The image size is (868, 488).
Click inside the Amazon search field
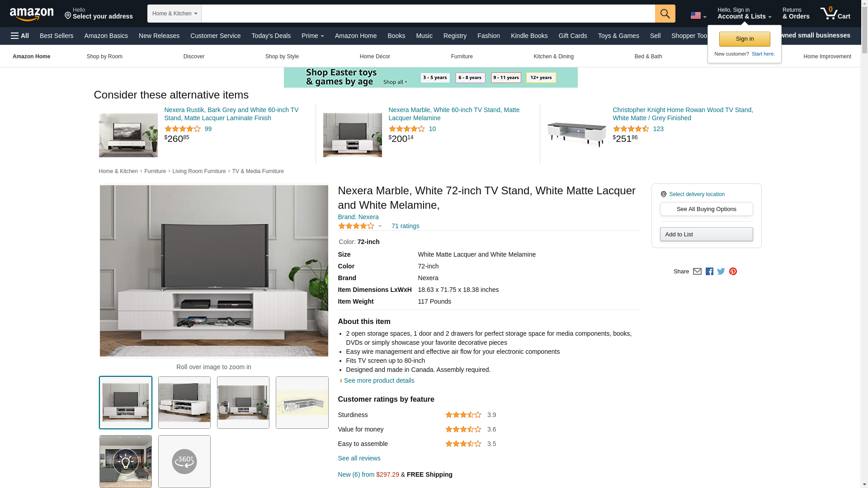coord(428,14)
